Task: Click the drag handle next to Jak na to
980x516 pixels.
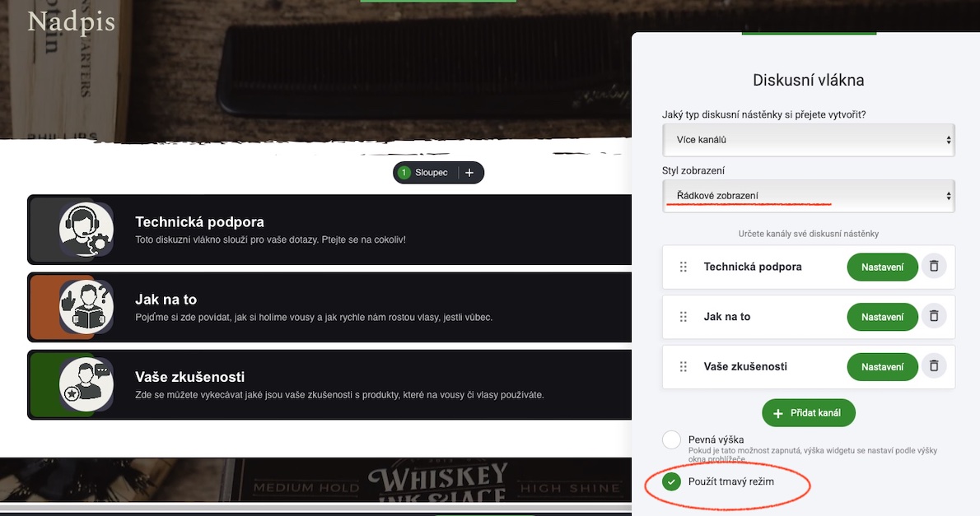Action: (684, 317)
